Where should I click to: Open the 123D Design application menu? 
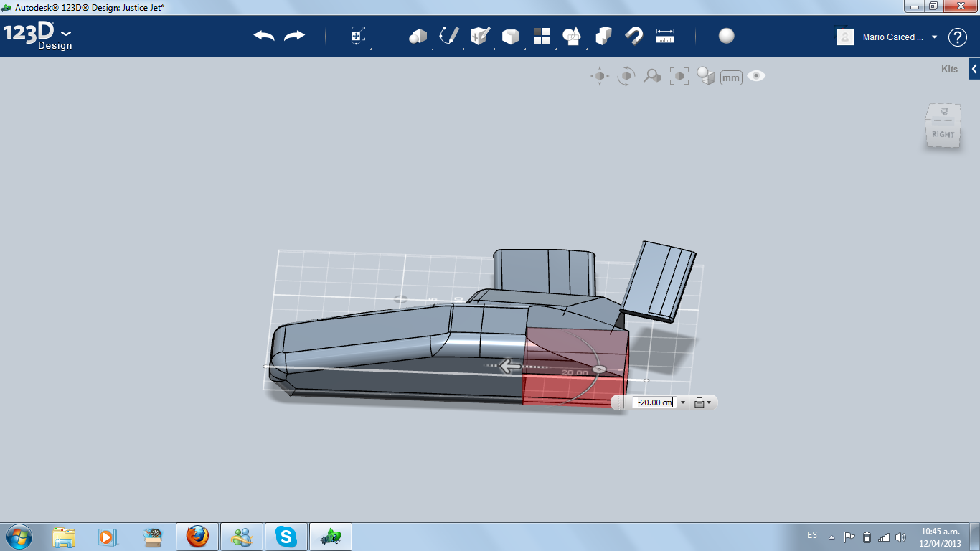[37, 36]
